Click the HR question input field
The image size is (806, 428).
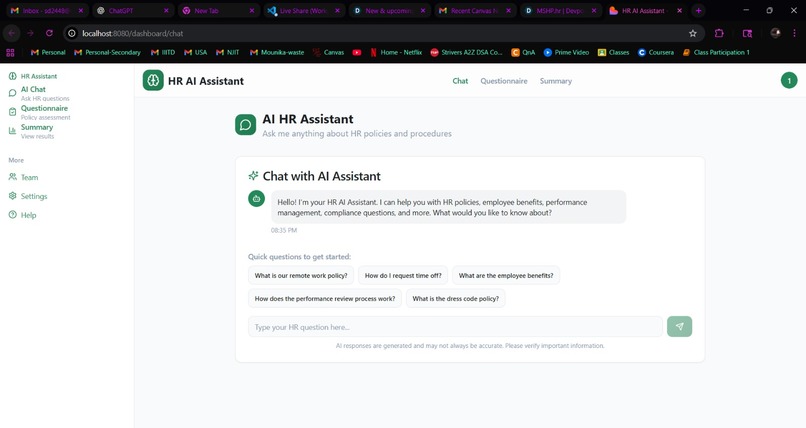(455, 327)
